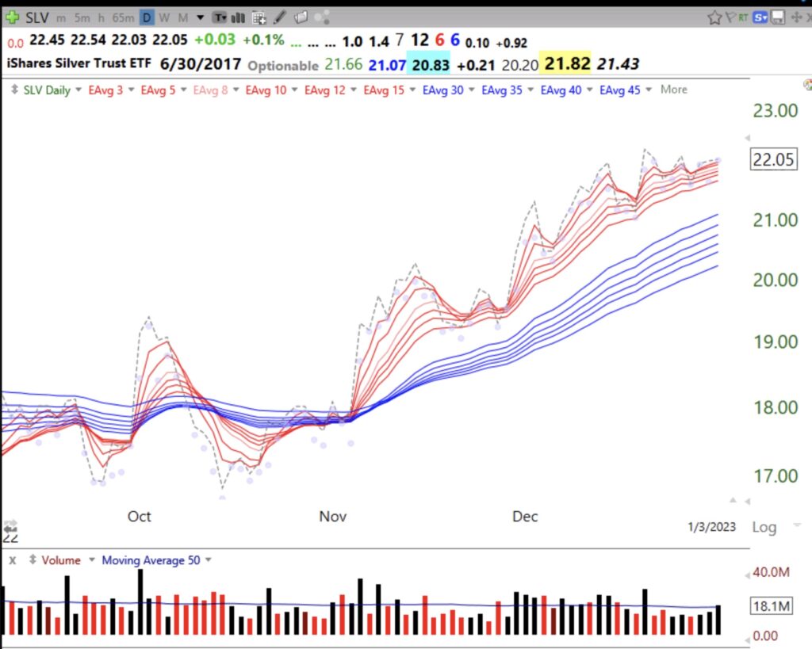Open the chart template 'T' icon
The width and height of the screenshot is (812, 649).
tap(220, 17)
